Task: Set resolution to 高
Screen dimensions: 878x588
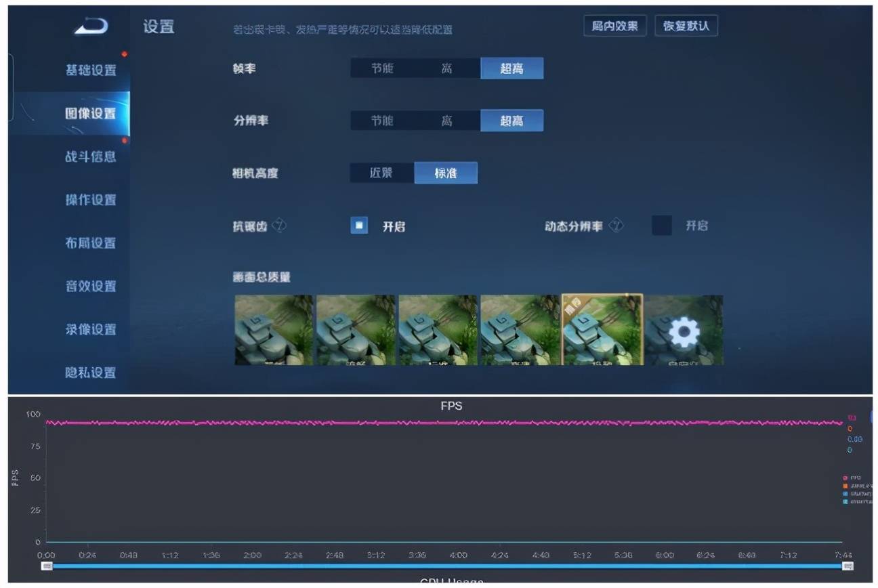Action: [x=446, y=121]
